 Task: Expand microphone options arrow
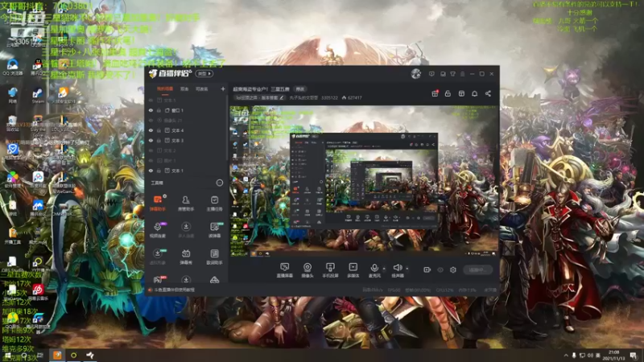coord(384,269)
